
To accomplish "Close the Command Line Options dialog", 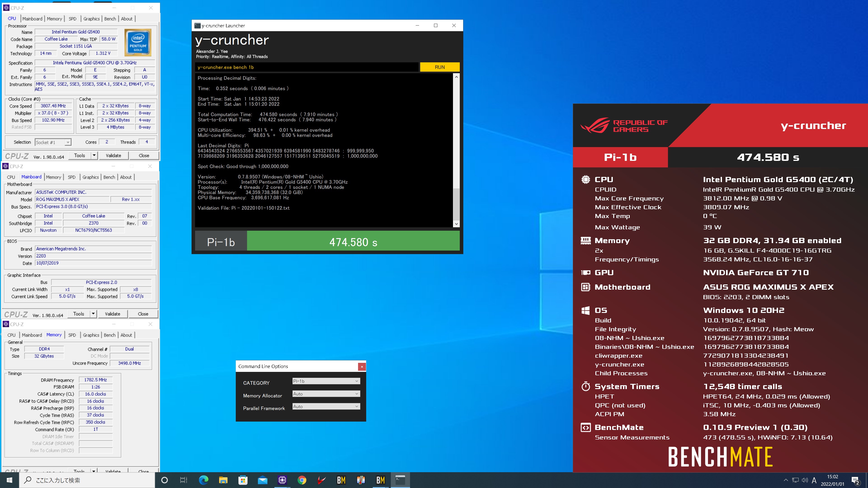I will click(362, 366).
